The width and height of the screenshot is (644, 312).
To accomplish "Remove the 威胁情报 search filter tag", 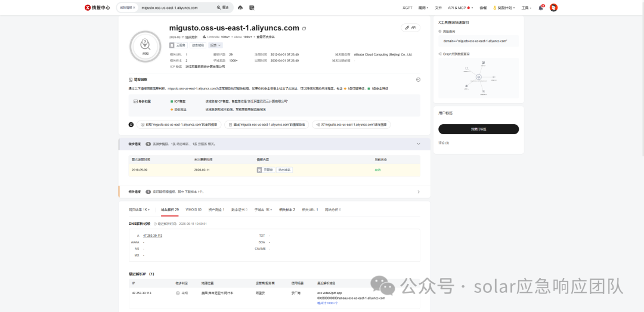I will (x=134, y=7).
